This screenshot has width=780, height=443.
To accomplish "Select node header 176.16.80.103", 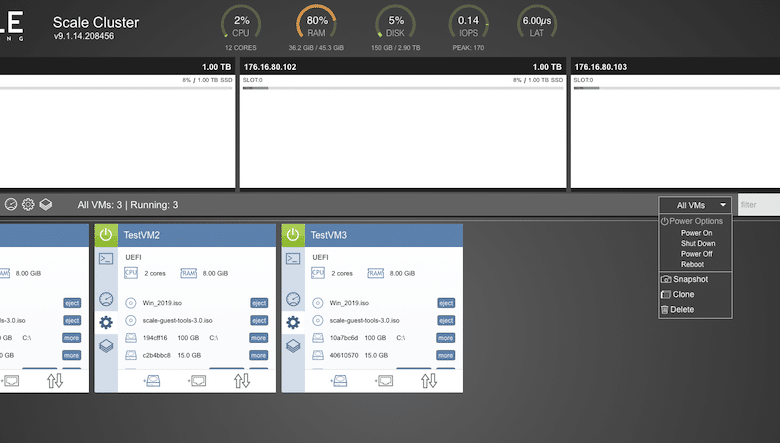I will coord(676,67).
